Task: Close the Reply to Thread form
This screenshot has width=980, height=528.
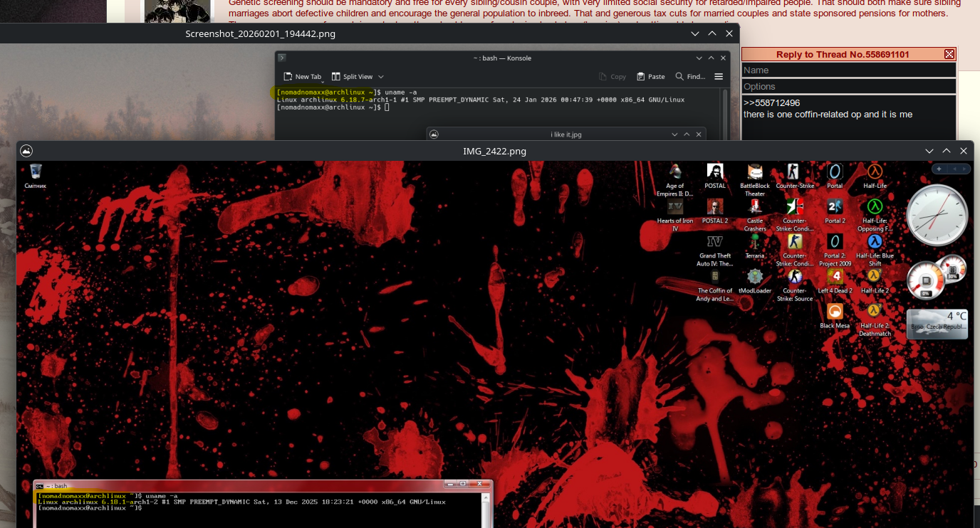Action: pos(949,54)
